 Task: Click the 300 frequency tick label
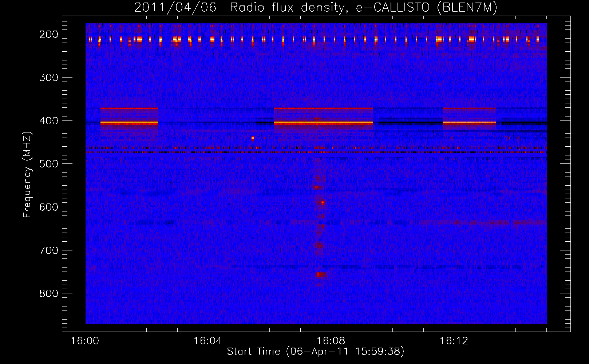coord(49,78)
